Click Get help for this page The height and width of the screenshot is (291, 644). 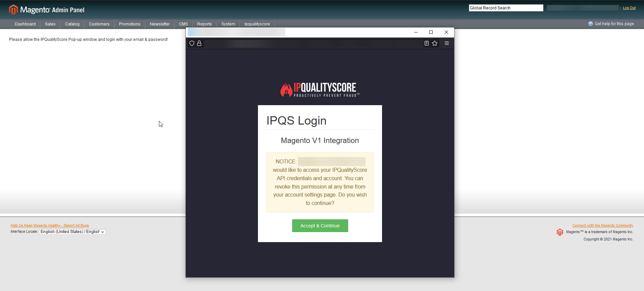click(614, 24)
